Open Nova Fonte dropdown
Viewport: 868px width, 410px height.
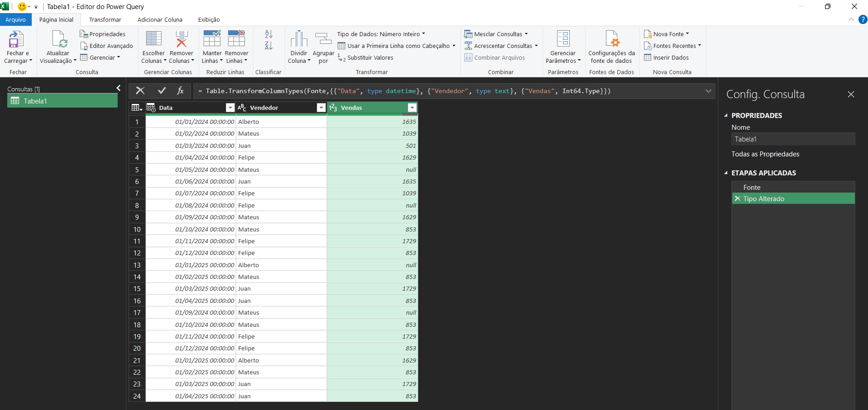(x=666, y=34)
